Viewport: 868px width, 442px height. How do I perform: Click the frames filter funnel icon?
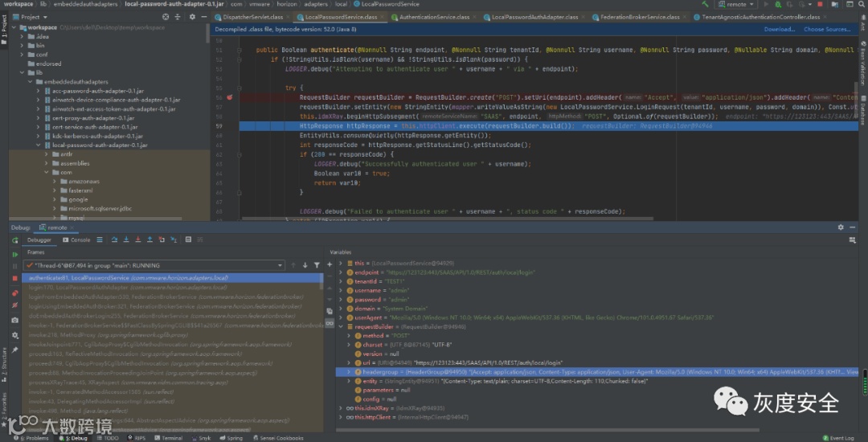pyautogui.click(x=317, y=264)
